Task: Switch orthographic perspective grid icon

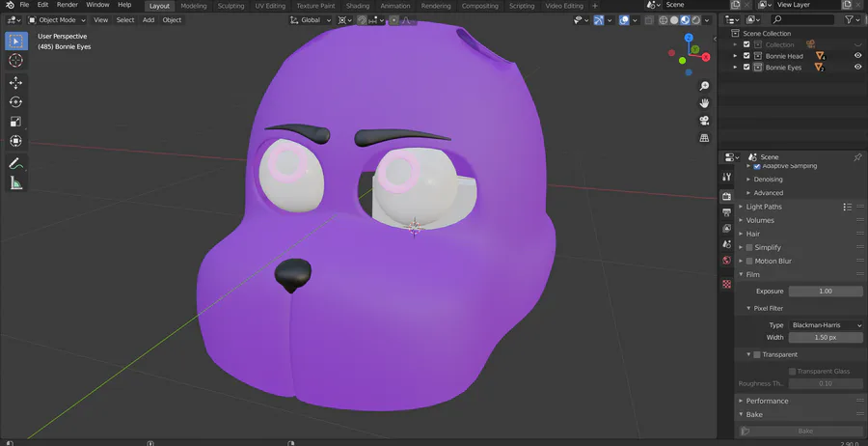Action: 704,138
